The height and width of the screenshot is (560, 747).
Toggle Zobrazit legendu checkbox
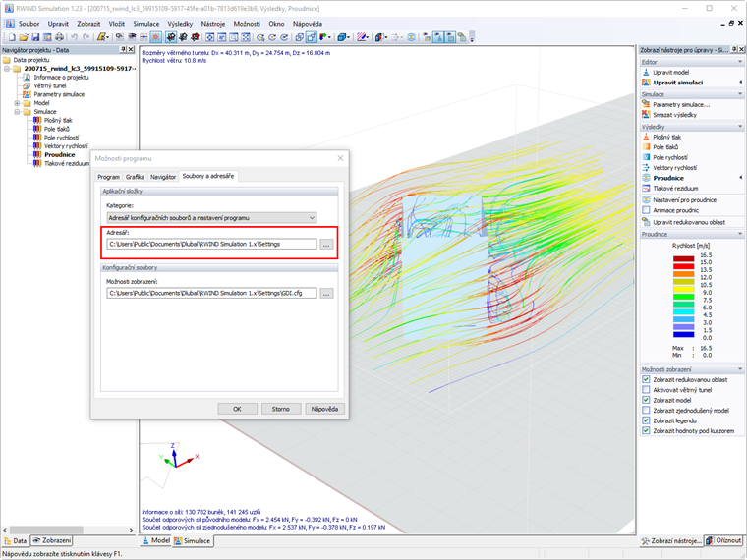click(x=646, y=420)
